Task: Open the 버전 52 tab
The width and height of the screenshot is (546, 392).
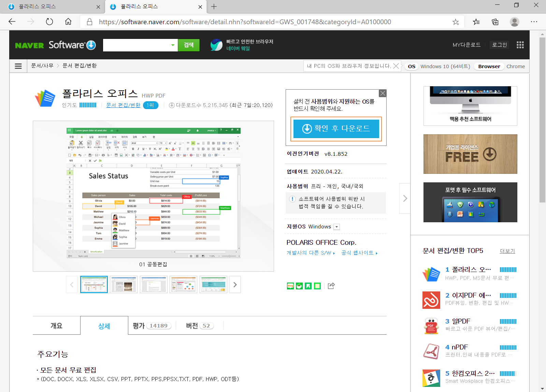Action: [200, 326]
